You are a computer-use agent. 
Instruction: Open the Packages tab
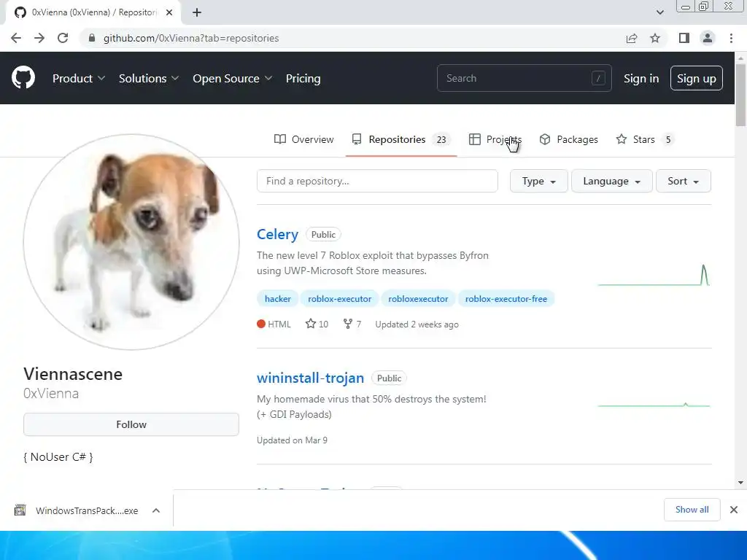pyautogui.click(x=569, y=139)
